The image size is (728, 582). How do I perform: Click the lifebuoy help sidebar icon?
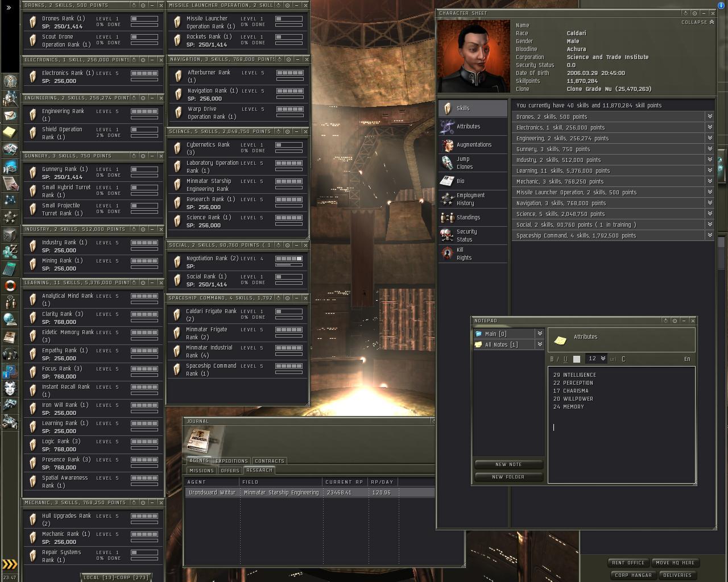[x=10, y=285]
